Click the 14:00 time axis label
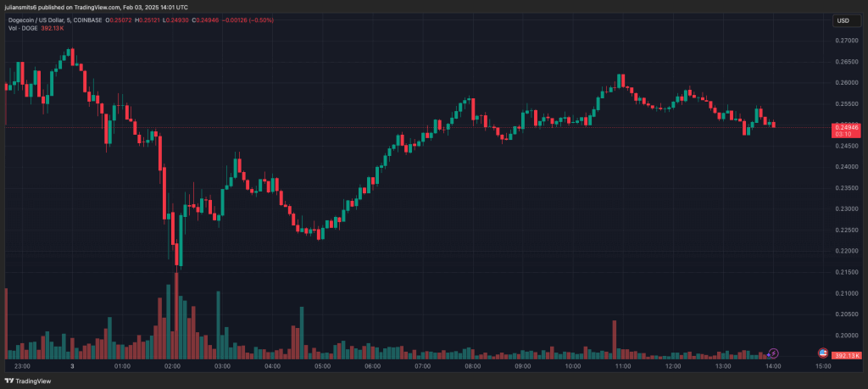The height and width of the screenshot is (389, 868). (773, 366)
